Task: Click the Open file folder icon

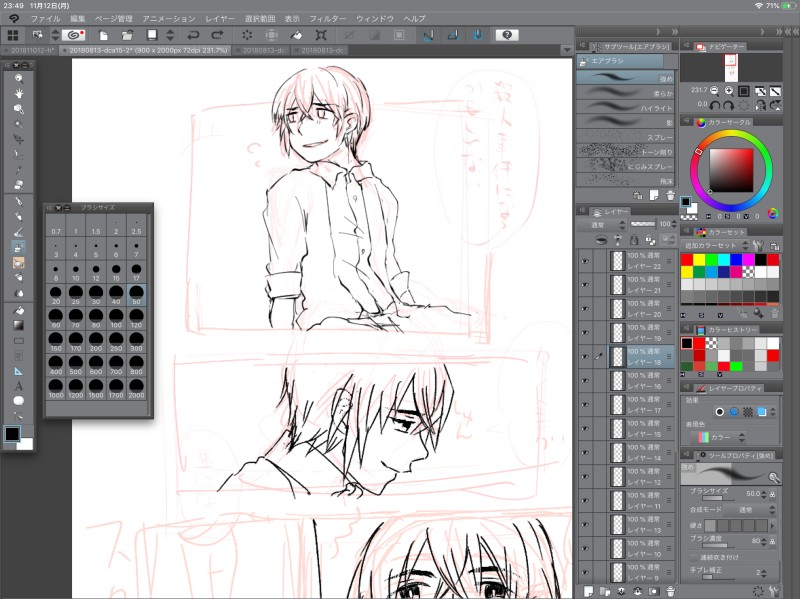Action: pyautogui.click(x=127, y=35)
